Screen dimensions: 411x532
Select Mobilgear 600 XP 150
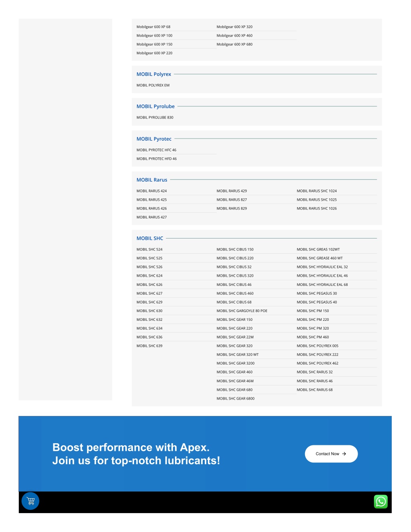pyautogui.click(x=155, y=45)
